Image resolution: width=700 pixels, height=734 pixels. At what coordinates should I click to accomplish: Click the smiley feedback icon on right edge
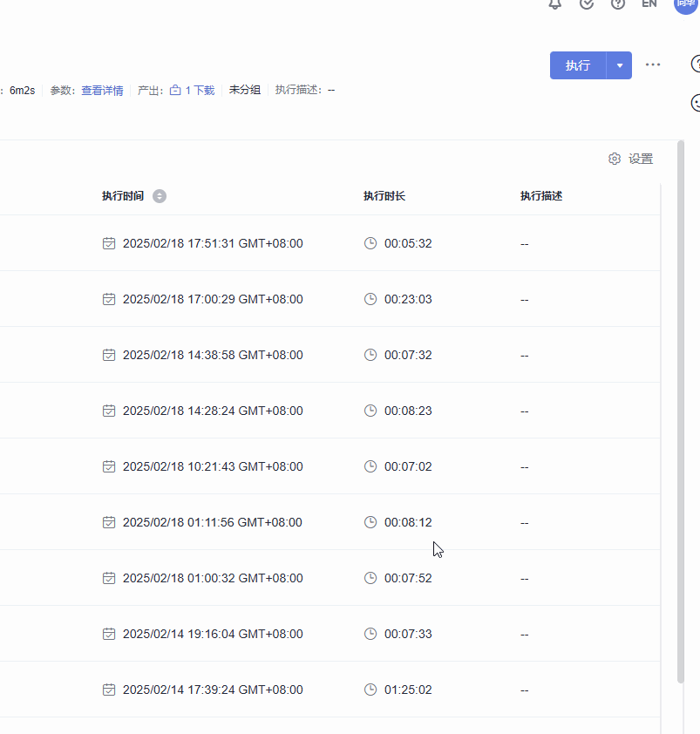pyautogui.click(x=696, y=103)
